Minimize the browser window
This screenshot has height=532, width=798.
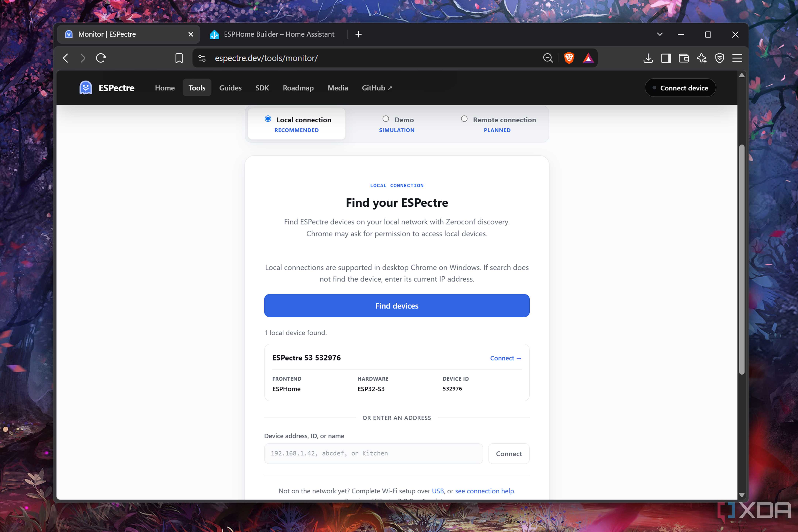coord(681,34)
